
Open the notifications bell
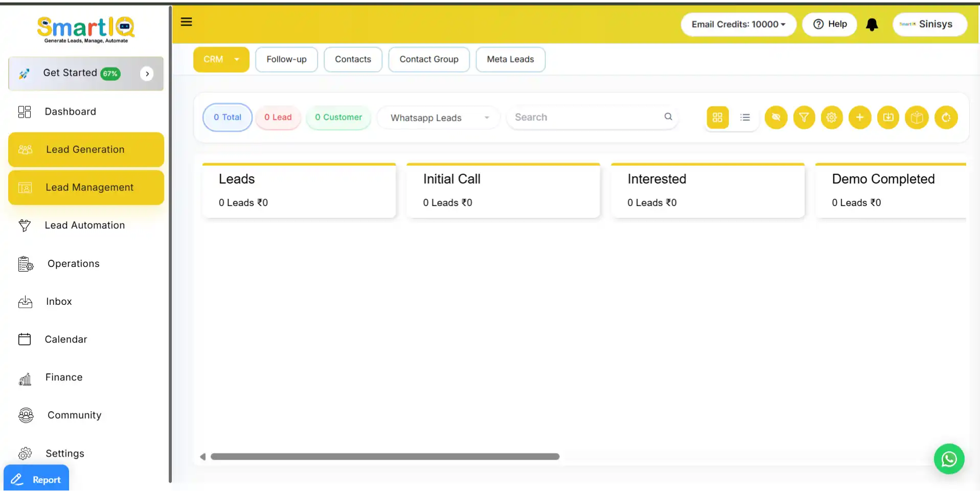[872, 25]
